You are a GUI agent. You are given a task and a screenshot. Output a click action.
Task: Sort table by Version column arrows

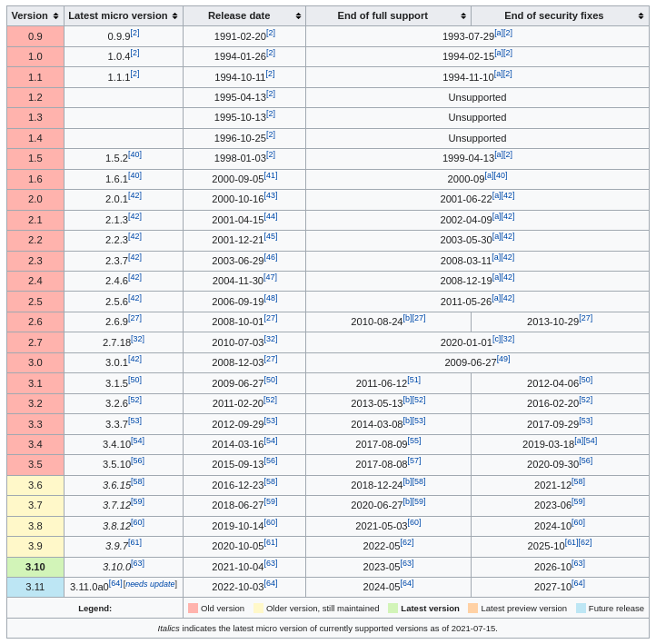click(x=55, y=16)
